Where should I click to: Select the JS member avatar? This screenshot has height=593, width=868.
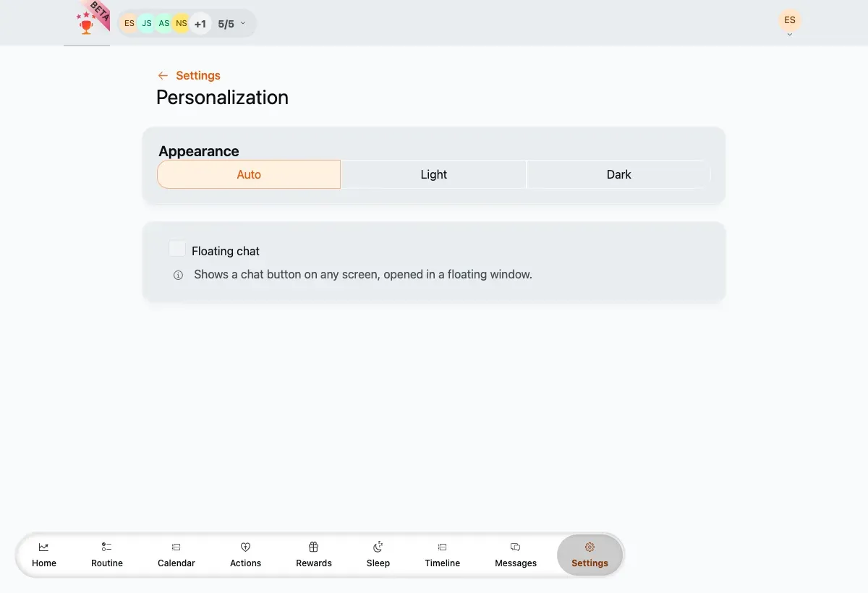[x=147, y=24]
